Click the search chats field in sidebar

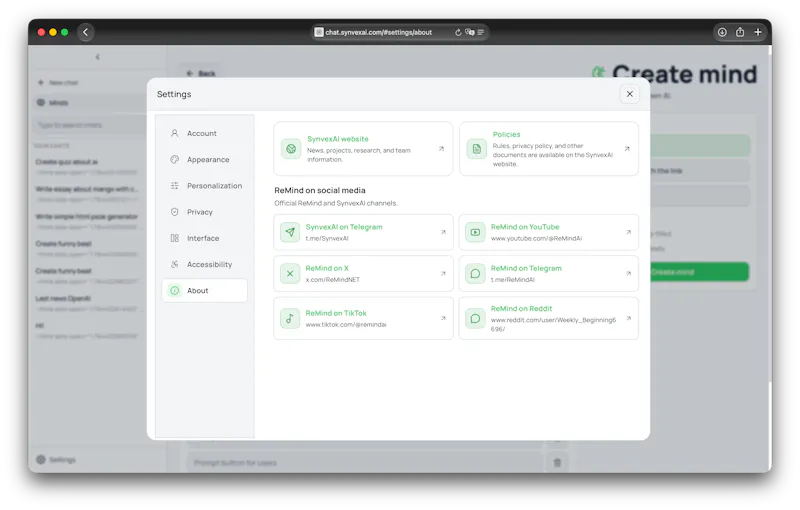89,125
